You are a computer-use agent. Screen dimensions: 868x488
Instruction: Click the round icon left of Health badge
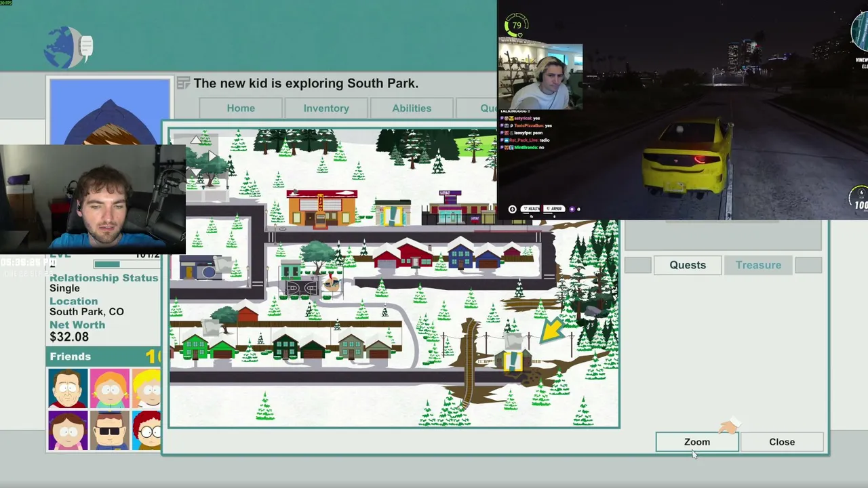(512, 209)
